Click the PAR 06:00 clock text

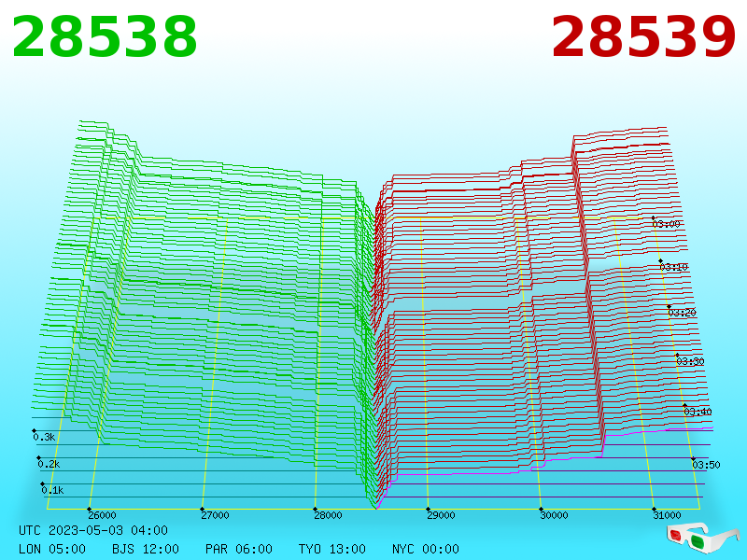coord(239,549)
